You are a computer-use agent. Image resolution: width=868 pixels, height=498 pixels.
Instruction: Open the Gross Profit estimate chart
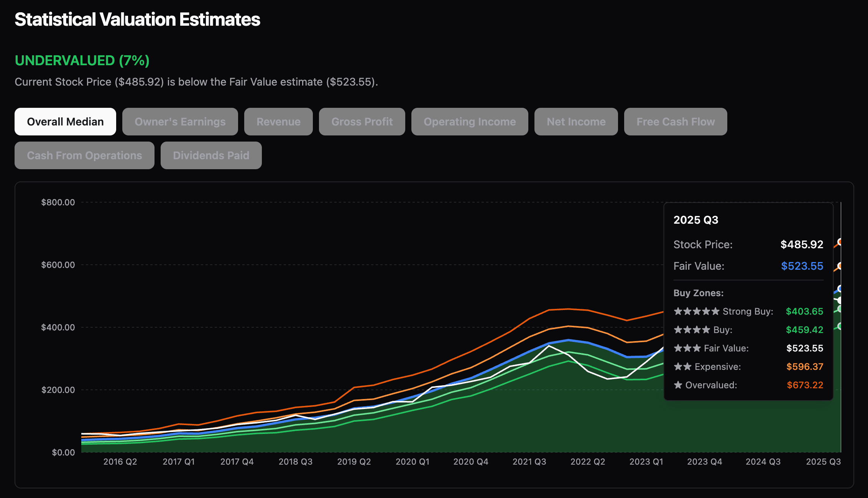(x=362, y=122)
